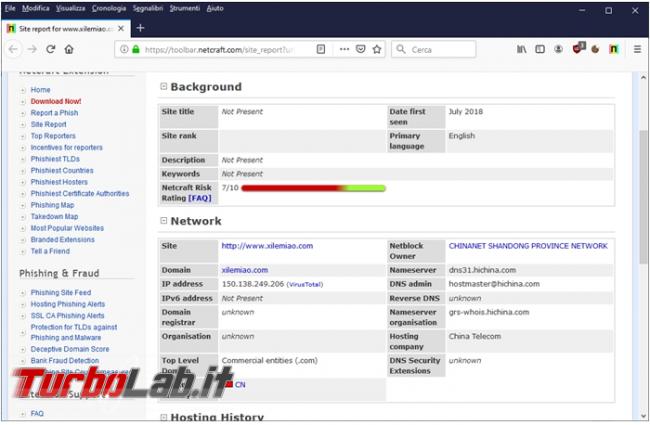Go back to the previous page
This screenshot has width=650, height=425.
tap(13, 49)
